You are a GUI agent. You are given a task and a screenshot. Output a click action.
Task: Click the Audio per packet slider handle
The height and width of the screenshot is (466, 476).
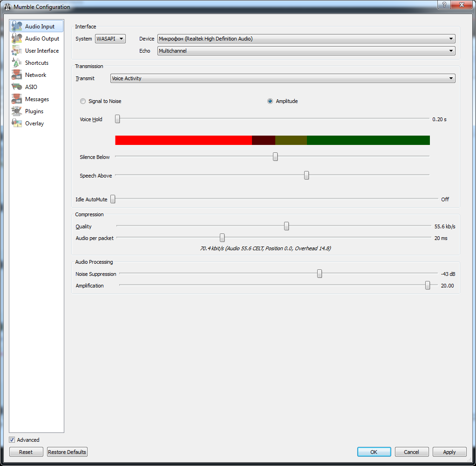click(222, 238)
